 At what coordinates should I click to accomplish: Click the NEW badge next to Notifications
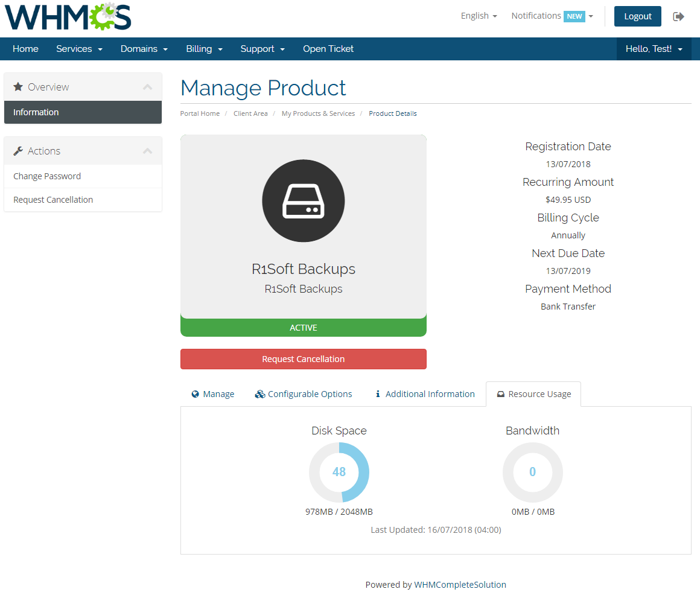pos(574,16)
